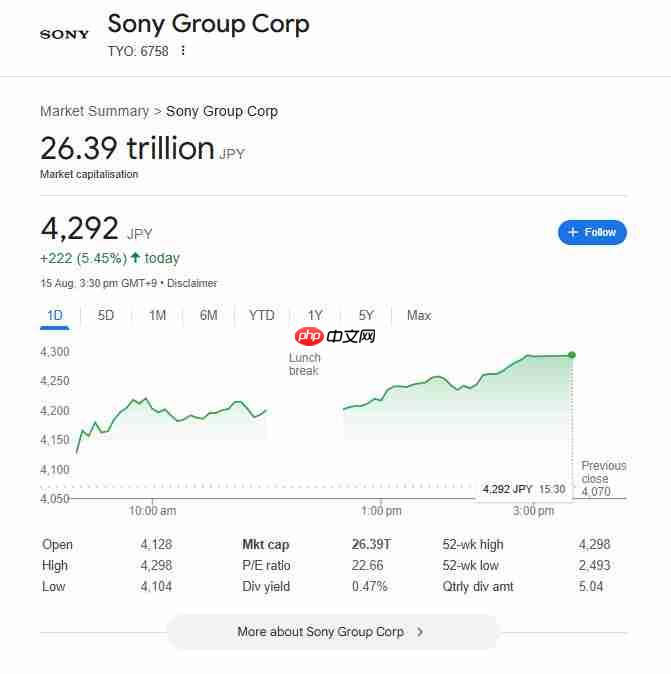Image resolution: width=671 pixels, height=674 pixels.
Task: Switch chart to 5D range
Action: pyautogui.click(x=105, y=316)
